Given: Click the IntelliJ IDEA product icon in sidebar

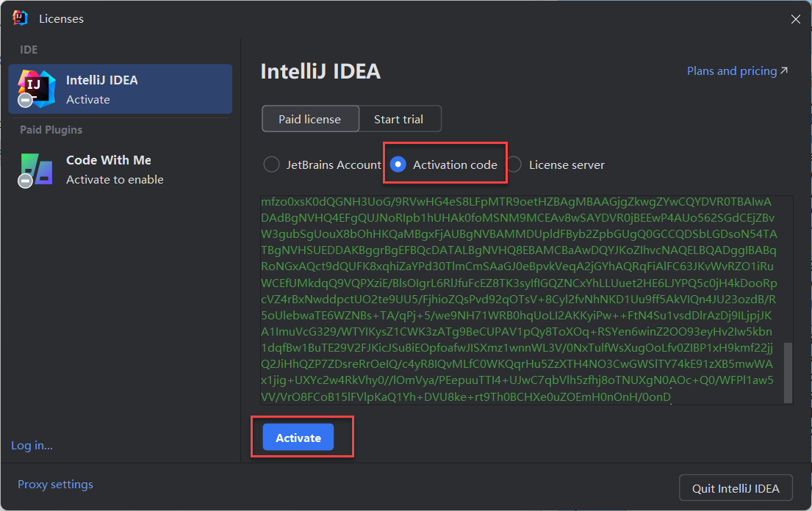Looking at the screenshot, I should pos(38,87).
